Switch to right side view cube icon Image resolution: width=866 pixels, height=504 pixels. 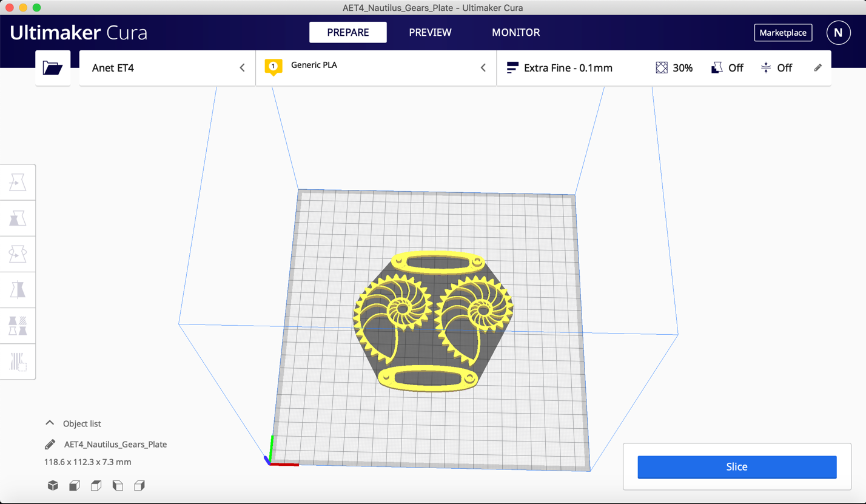(139, 485)
